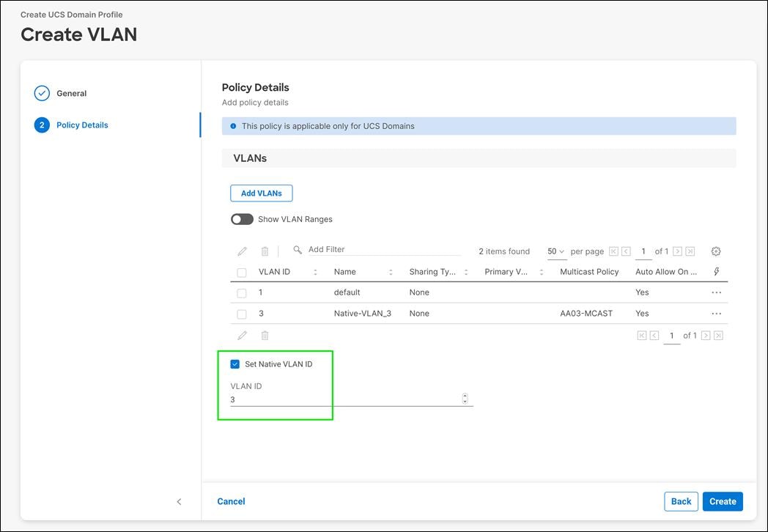Select the Policy Details step
This screenshot has width=768, height=532.
82,125
